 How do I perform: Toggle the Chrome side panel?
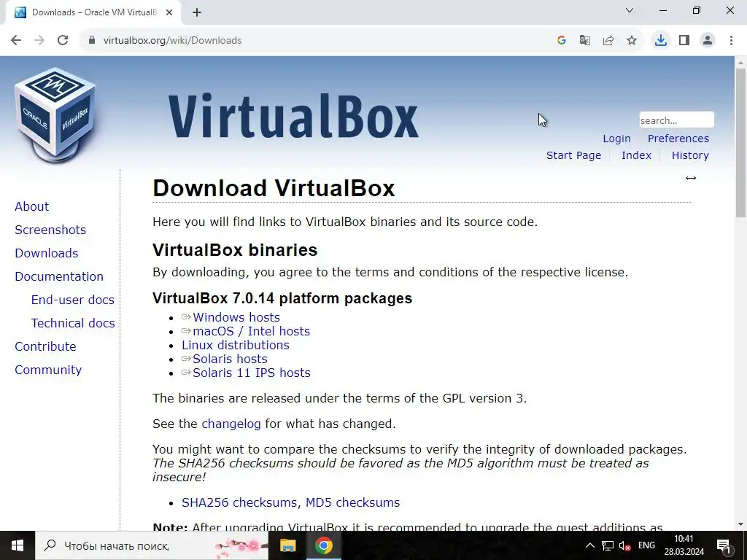(684, 41)
